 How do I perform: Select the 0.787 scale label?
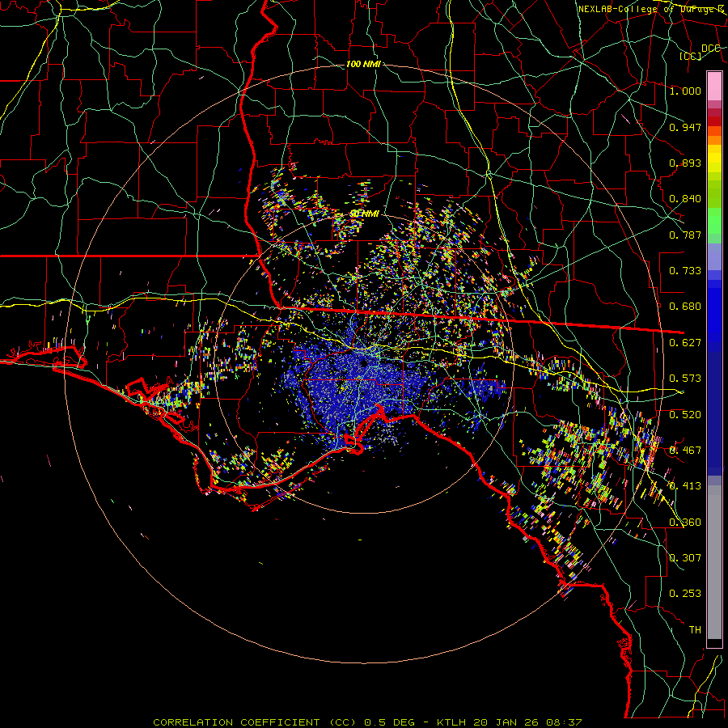[685, 235]
